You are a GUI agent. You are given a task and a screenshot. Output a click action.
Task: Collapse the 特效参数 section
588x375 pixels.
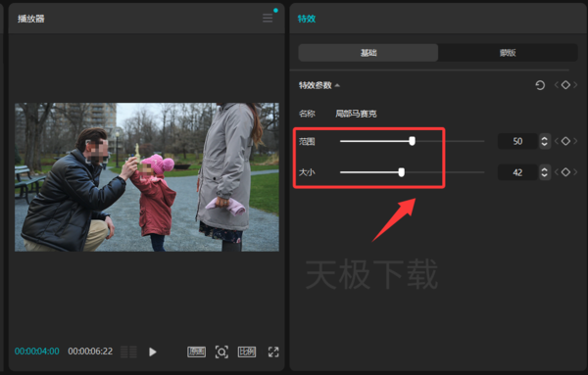(337, 85)
